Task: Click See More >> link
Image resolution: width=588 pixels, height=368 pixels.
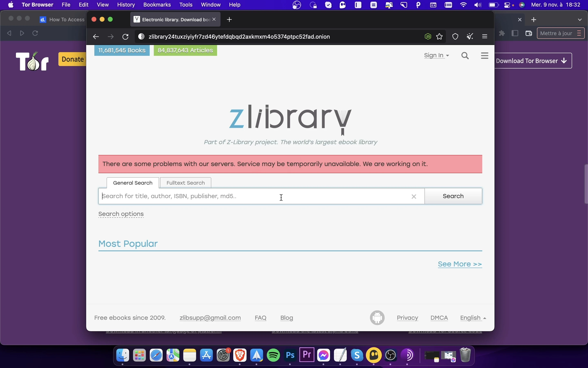Action: pyautogui.click(x=460, y=264)
